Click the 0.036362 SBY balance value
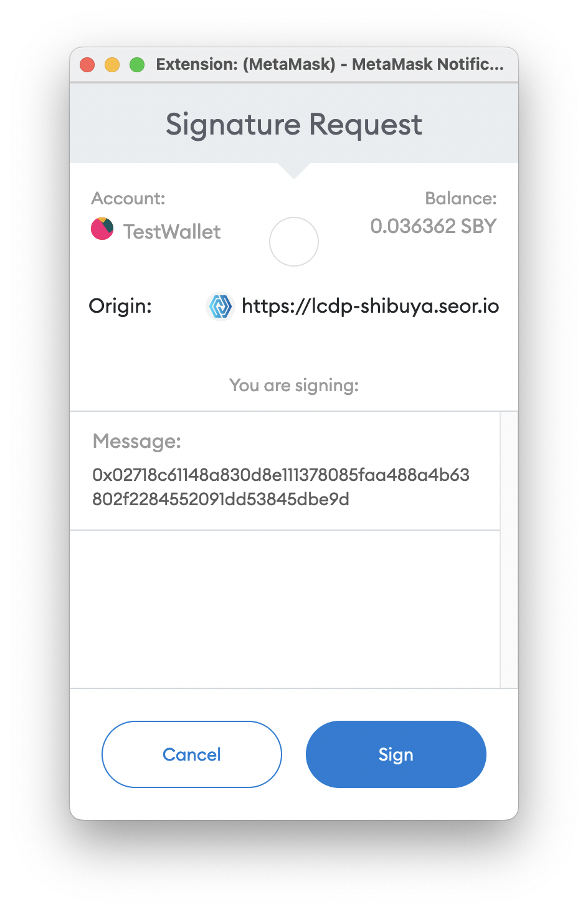This screenshot has width=588, height=912. pyautogui.click(x=434, y=226)
